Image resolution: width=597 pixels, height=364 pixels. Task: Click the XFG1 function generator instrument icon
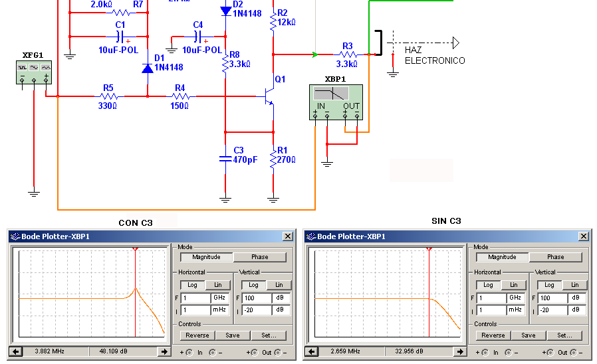[x=34, y=72]
